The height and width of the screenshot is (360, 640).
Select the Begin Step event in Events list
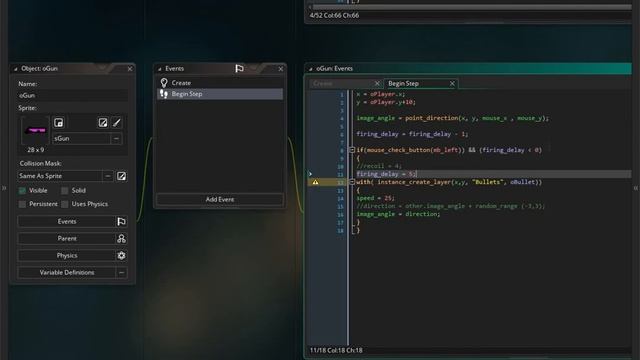[220, 94]
